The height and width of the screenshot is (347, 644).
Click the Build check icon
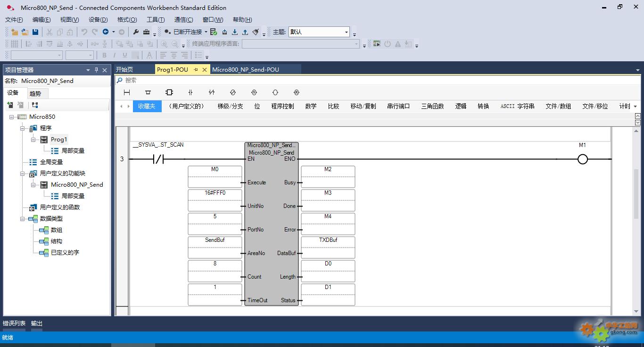[x=214, y=32]
